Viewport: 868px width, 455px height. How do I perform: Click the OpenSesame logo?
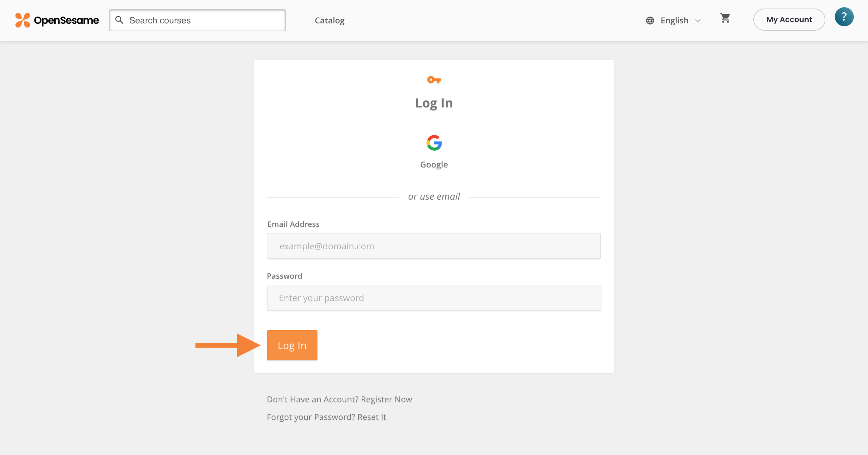[57, 20]
